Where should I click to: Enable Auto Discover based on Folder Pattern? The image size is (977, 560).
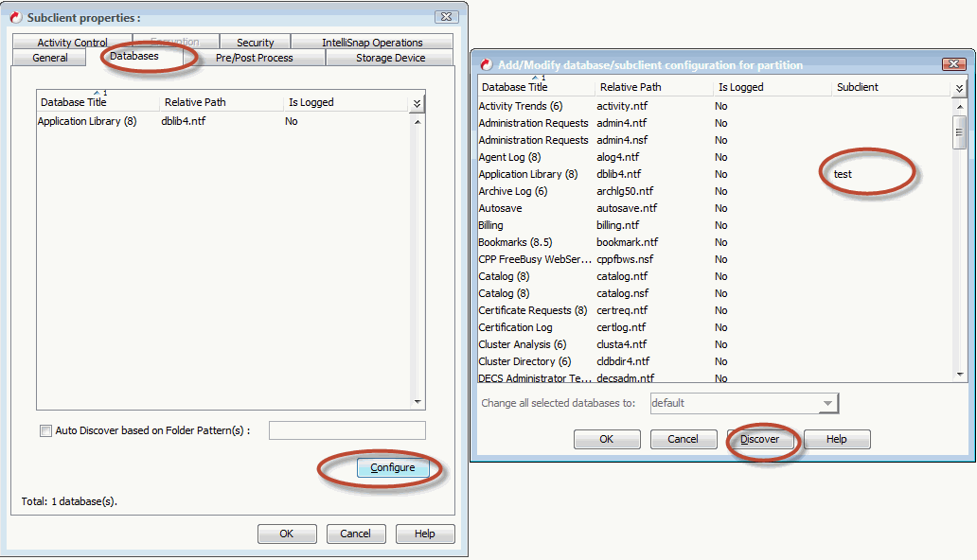tap(45, 431)
